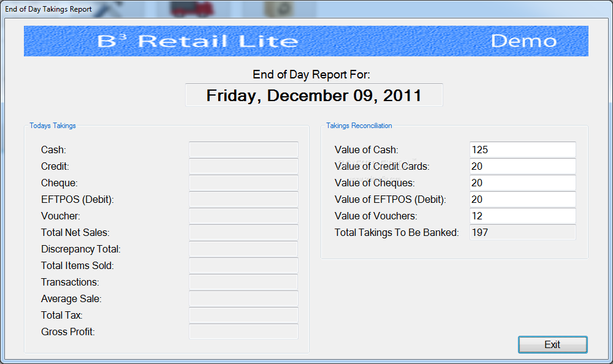Click the 'Value of Cash:' label

coord(367,150)
